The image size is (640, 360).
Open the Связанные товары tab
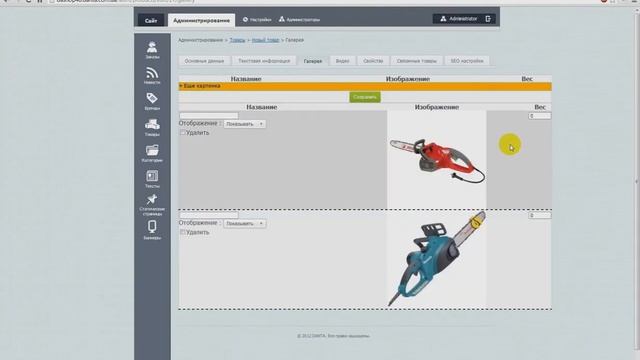click(416, 61)
